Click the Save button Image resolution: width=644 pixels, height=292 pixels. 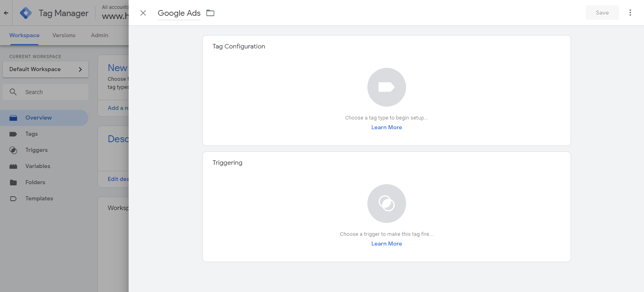point(602,13)
